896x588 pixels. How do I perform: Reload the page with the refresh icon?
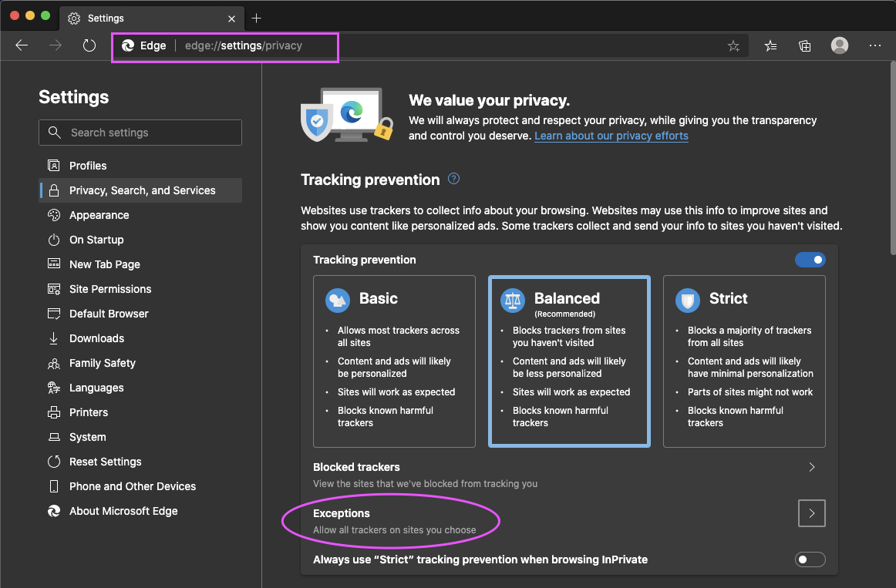coord(89,45)
